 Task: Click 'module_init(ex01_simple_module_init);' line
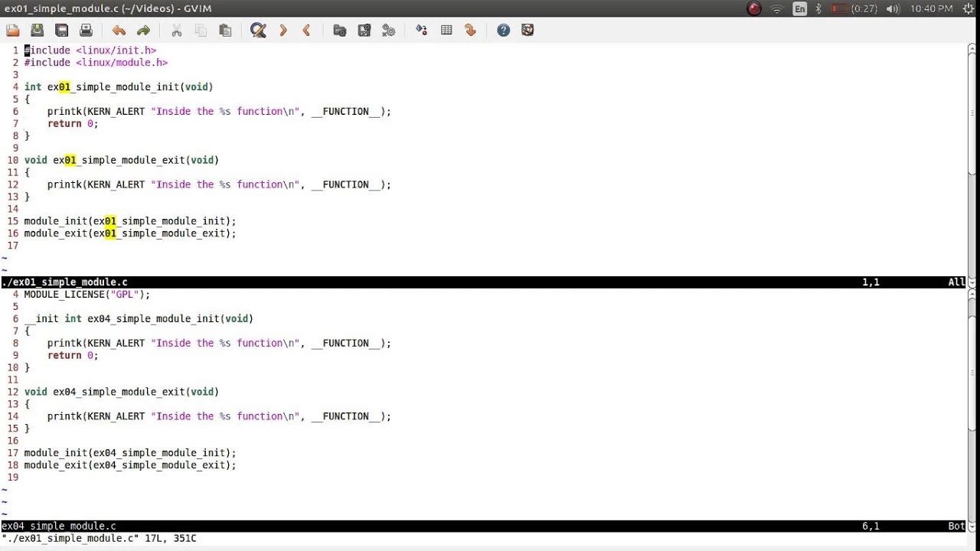tap(130, 221)
